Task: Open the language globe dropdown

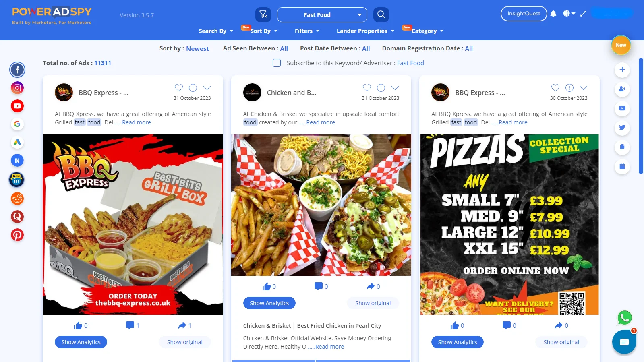Action: 569,14
